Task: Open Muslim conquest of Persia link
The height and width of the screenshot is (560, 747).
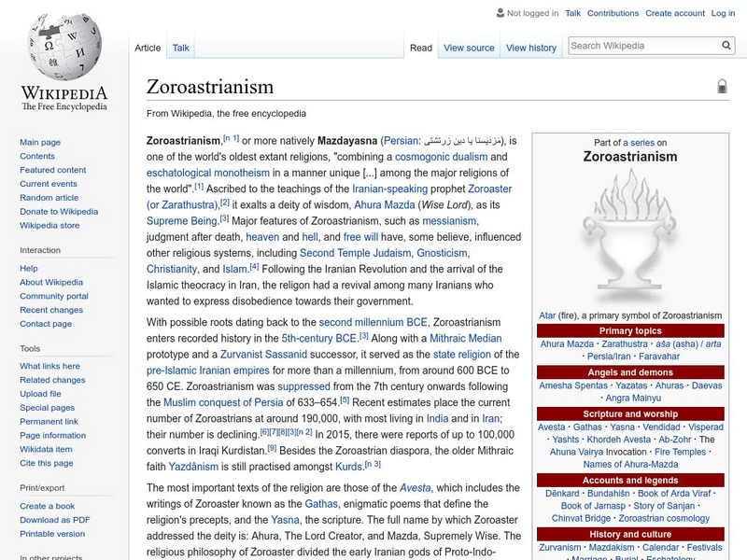Action: (223, 402)
